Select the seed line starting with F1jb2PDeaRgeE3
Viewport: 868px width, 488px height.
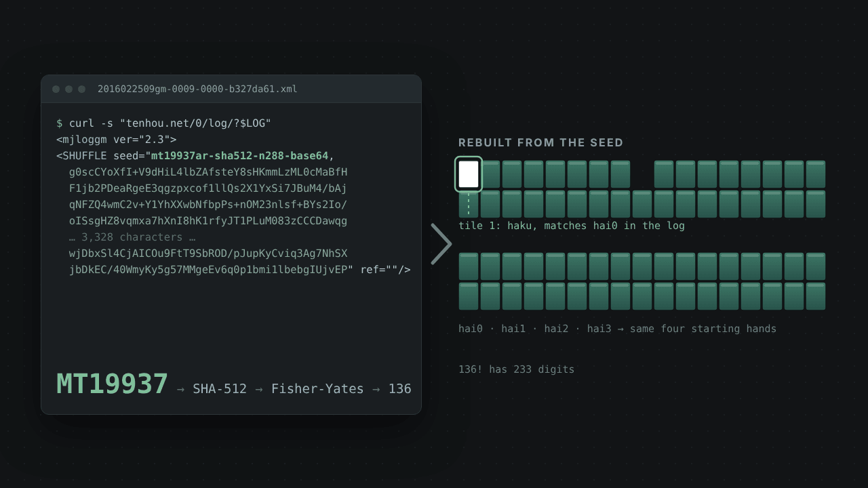pyautogui.click(x=208, y=188)
